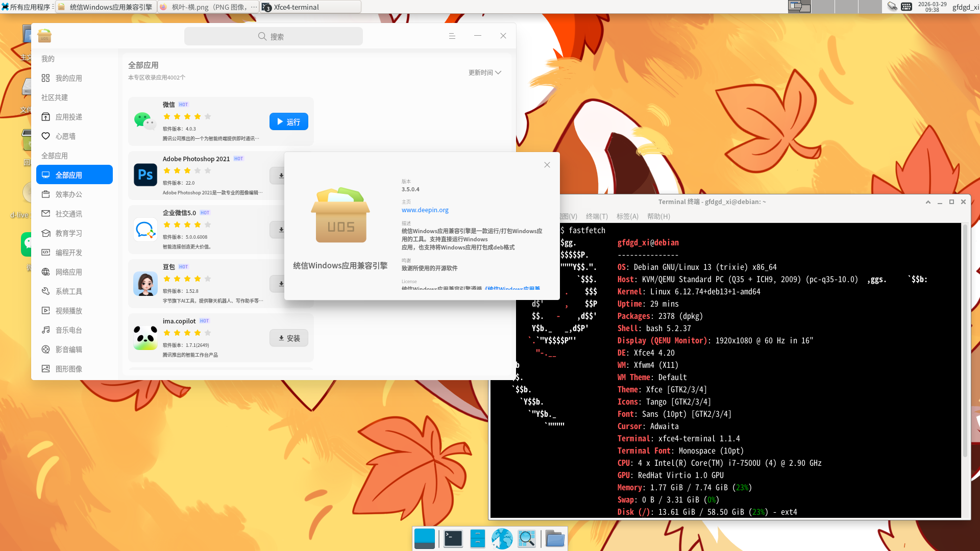Open the application finder magnifier in the dock
Screen dimensions: 980x551
point(527,538)
